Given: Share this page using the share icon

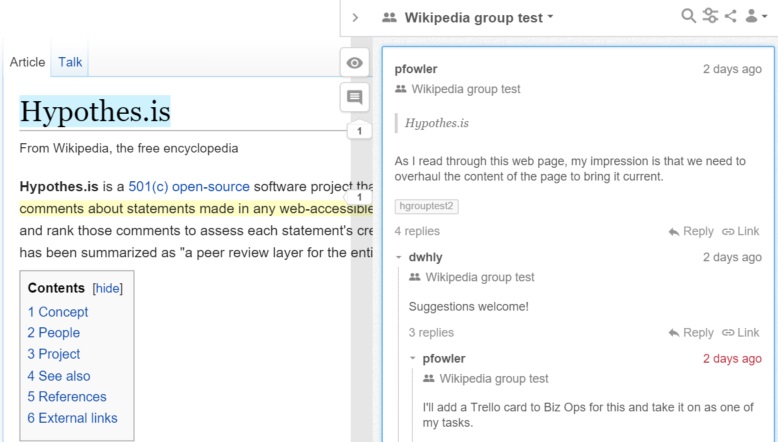Looking at the screenshot, I should click(x=730, y=16).
